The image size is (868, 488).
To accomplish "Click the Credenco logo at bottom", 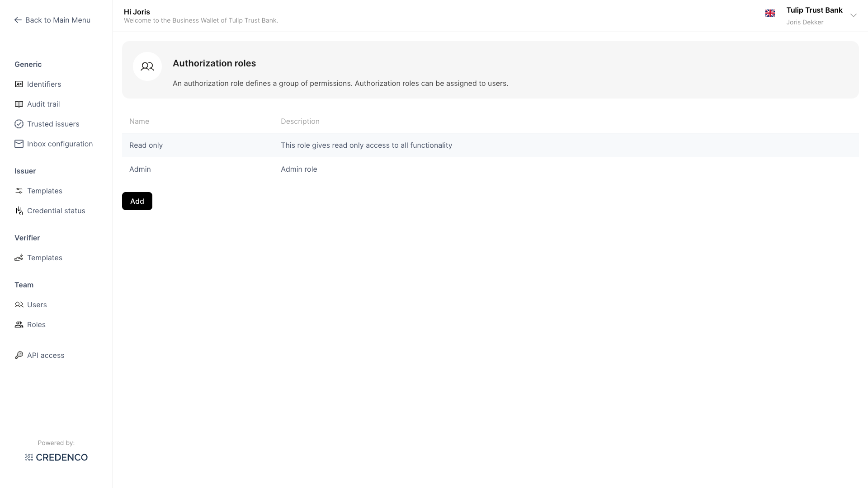I will click(57, 458).
